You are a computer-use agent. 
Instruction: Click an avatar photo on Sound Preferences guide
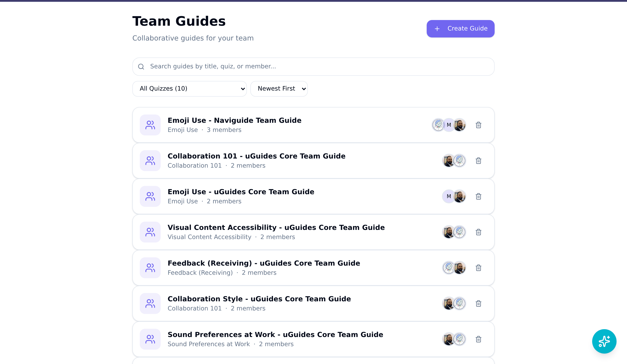coord(449,339)
